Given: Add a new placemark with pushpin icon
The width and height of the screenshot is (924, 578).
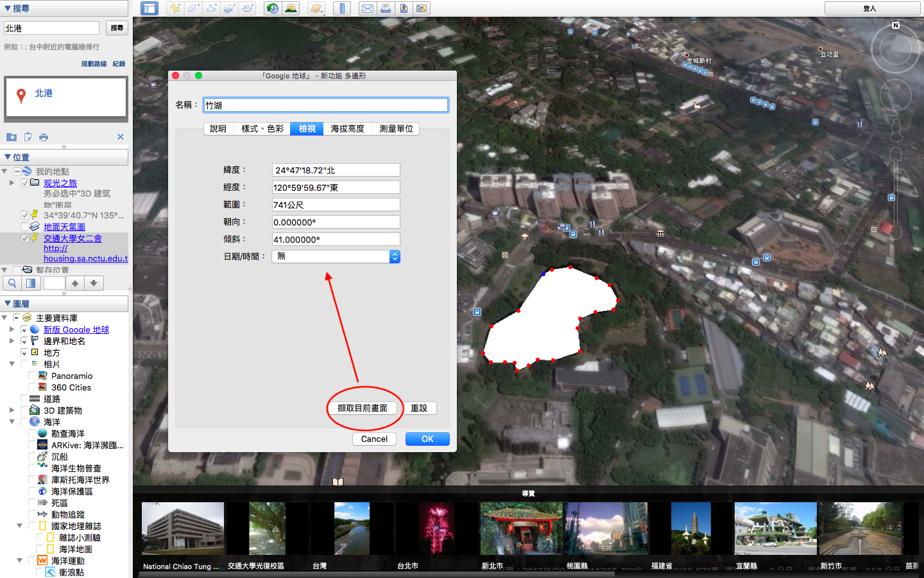Looking at the screenshot, I should 175,8.
